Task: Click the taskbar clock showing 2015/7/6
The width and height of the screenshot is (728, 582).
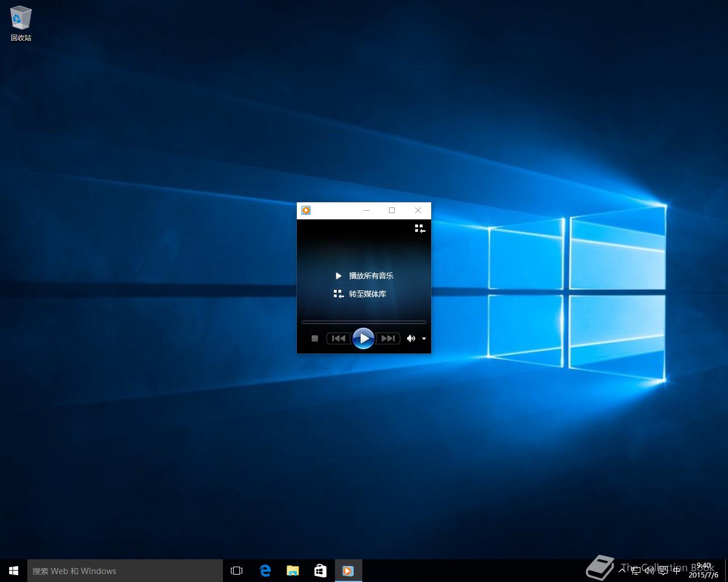Action: click(x=704, y=571)
